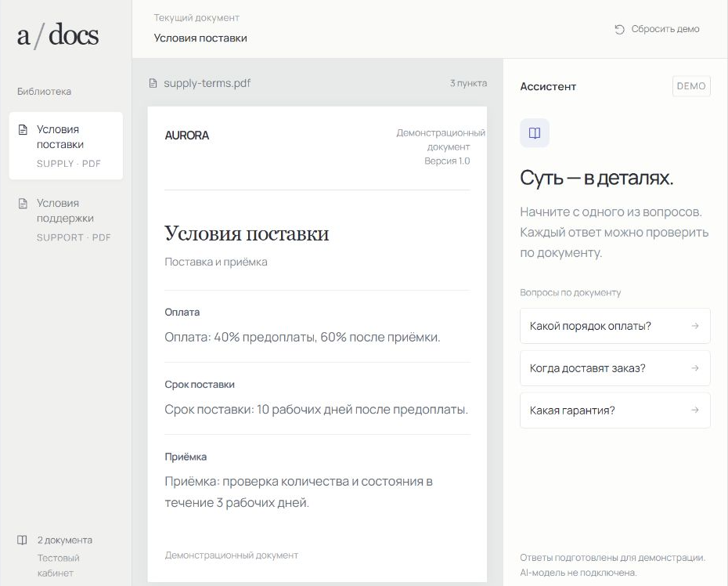Click the SUPPORT · PDF tag

click(x=74, y=237)
